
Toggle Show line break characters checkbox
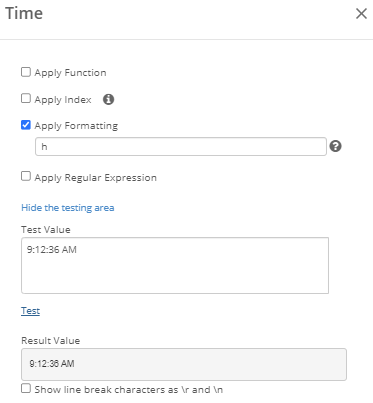[x=26, y=388]
